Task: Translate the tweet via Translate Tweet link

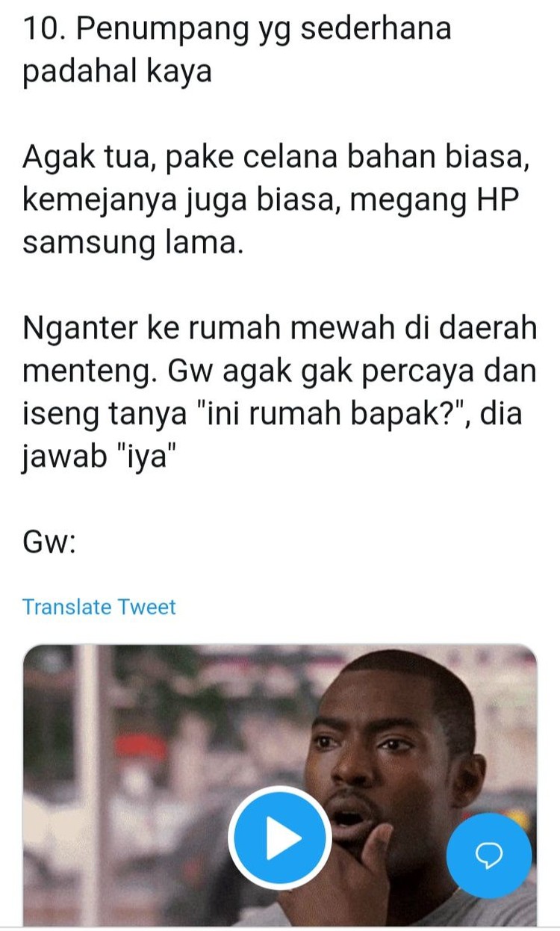Action: (99, 607)
